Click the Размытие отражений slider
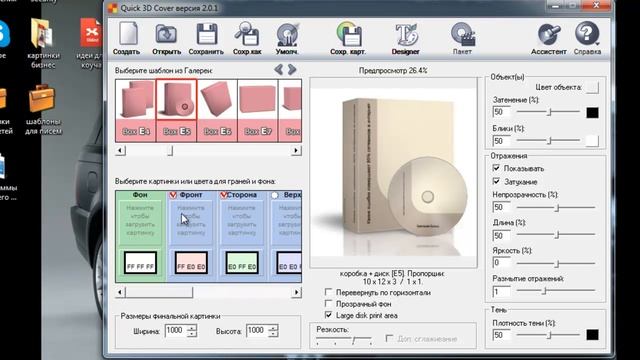 [556, 291]
